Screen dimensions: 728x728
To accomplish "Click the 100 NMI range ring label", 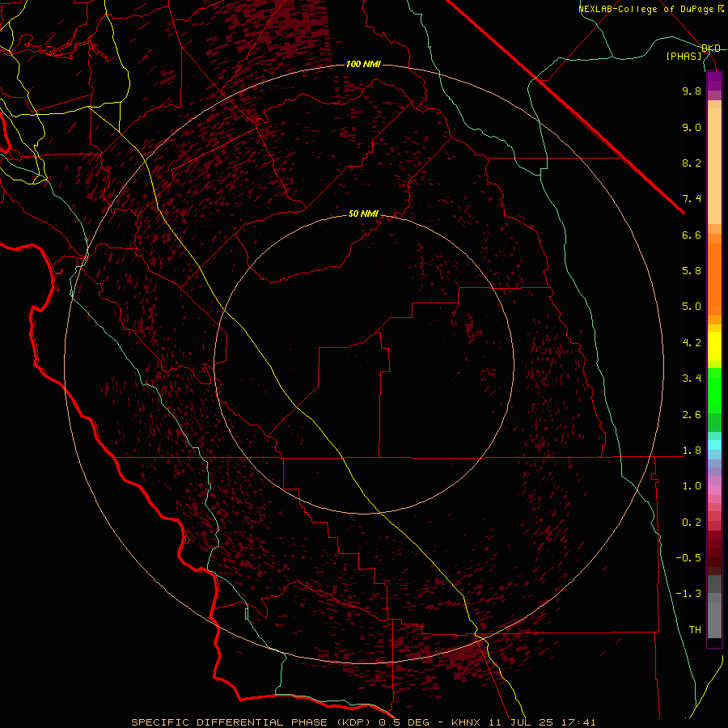I will (x=363, y=64).
